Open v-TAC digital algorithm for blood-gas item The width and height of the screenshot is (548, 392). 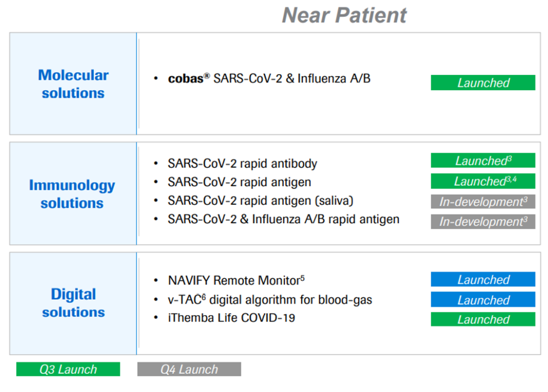[270, 300]
